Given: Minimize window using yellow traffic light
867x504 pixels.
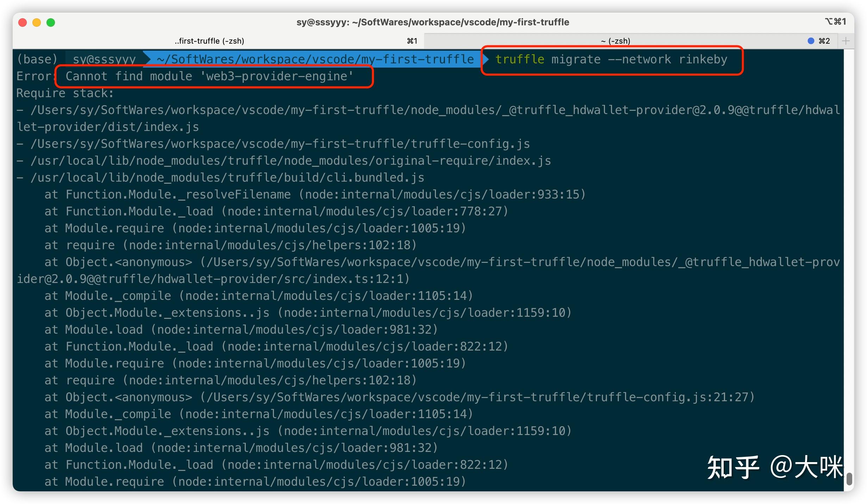Looking at the screenshot, I should click(x=37, y=23).
